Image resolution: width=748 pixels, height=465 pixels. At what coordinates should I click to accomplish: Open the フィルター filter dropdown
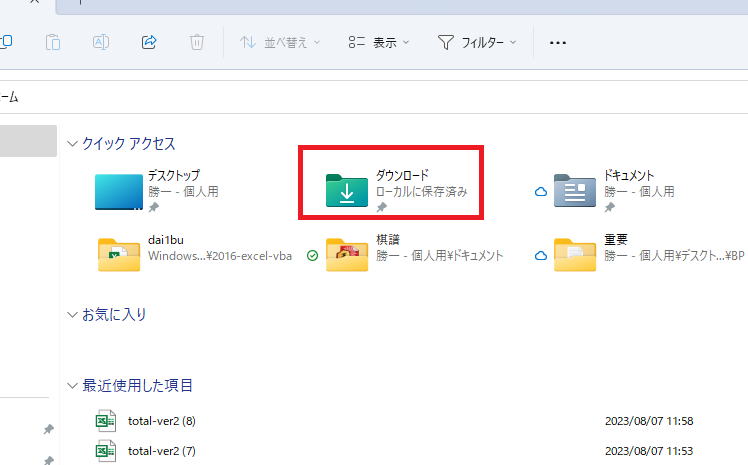(477, 42)
